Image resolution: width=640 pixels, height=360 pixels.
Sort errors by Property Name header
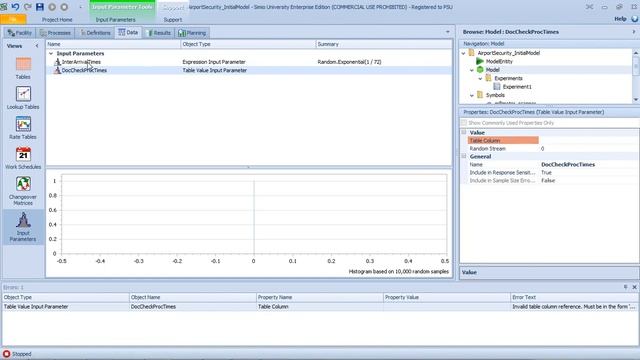click(320, 297)
